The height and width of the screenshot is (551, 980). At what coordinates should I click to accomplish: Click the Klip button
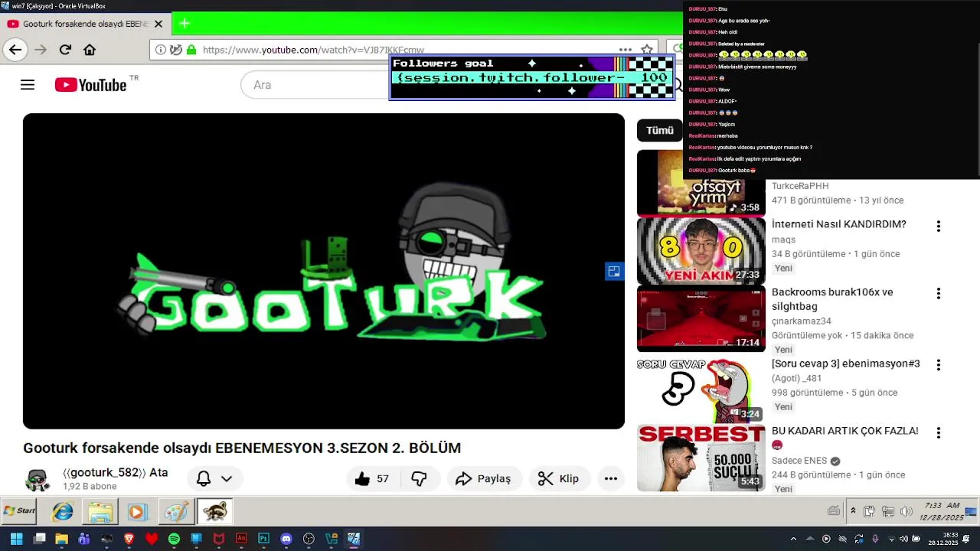pos(559,479)
